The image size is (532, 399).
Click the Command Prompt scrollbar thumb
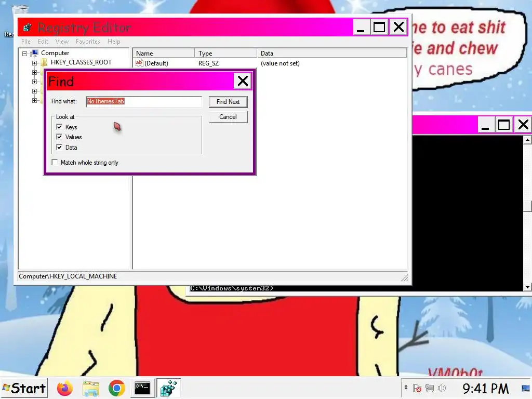coord(527,206)
